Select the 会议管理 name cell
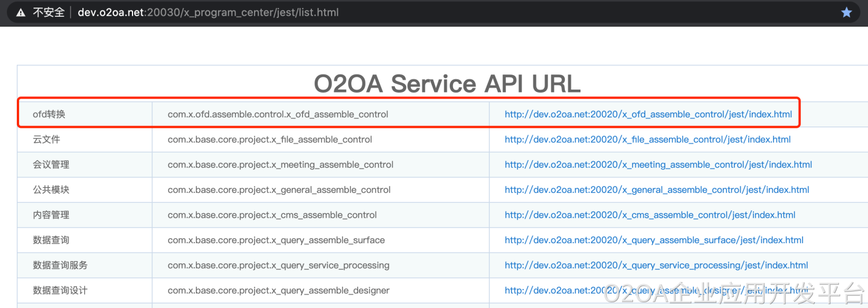The height and width of the screenshot is (308, 868). point(52,165)
